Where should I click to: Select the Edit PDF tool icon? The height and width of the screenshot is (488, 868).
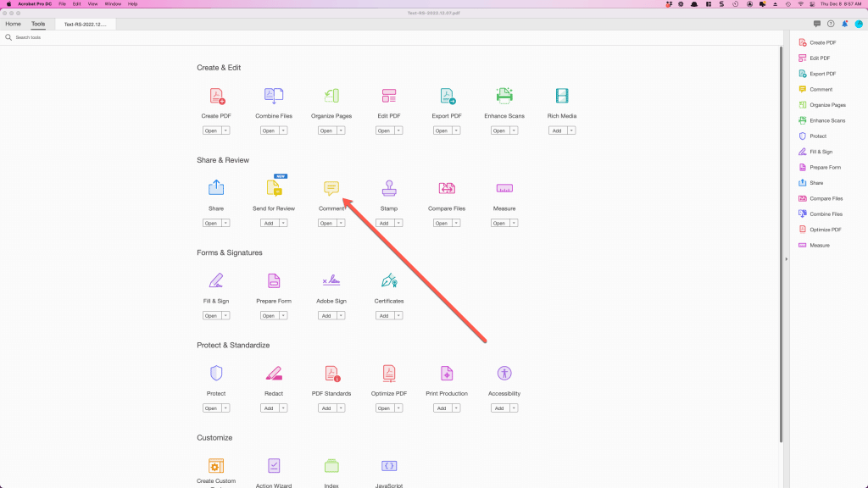[x=388, y=96]
